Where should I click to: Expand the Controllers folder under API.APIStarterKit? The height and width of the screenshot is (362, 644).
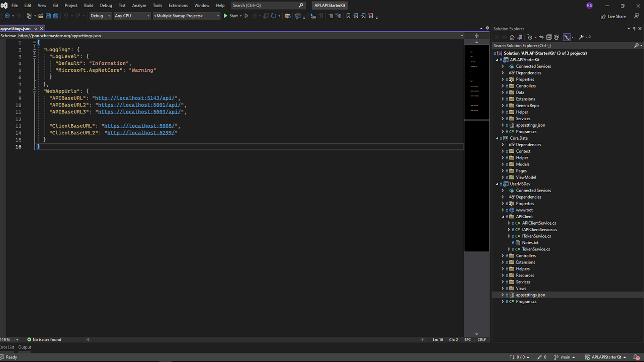(503, 86)
